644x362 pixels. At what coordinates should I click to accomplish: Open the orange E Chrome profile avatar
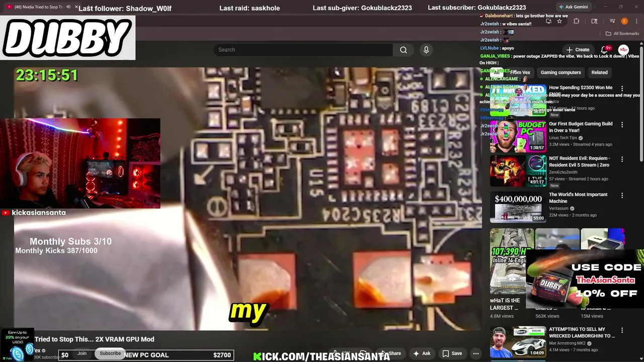pos(624,21)
